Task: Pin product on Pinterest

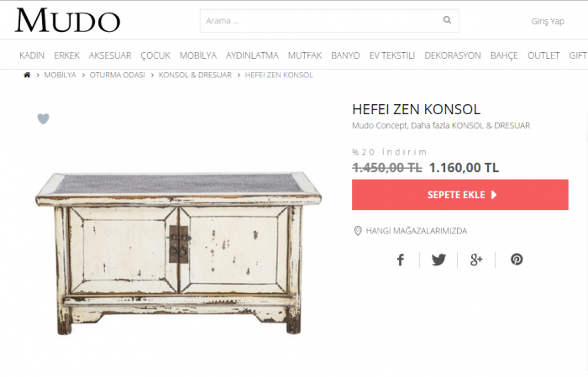Action: click(x=517, y=259)
